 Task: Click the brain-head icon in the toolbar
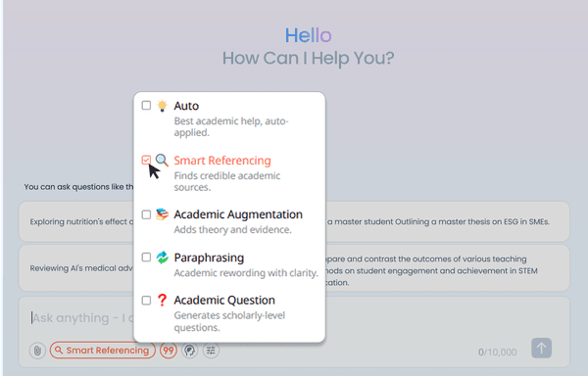pyautogui.click(x=190, y=351)
